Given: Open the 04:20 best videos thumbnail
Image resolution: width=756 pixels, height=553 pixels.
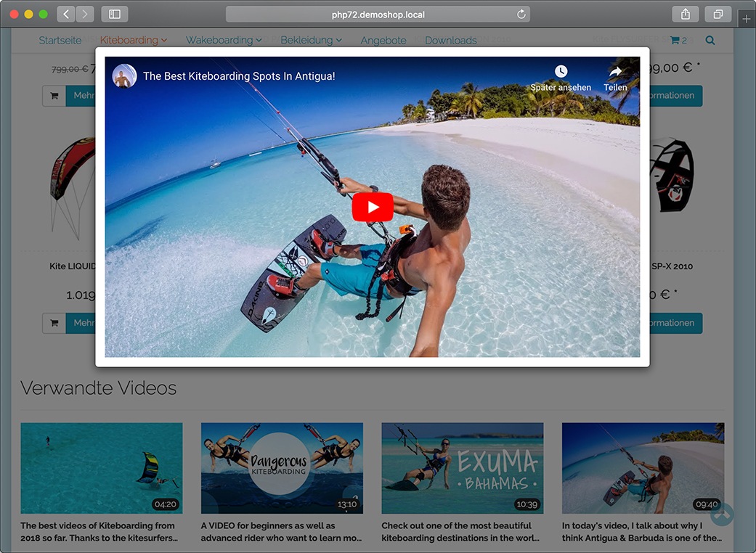Looking at the screenshot, I should click(102, 468).
